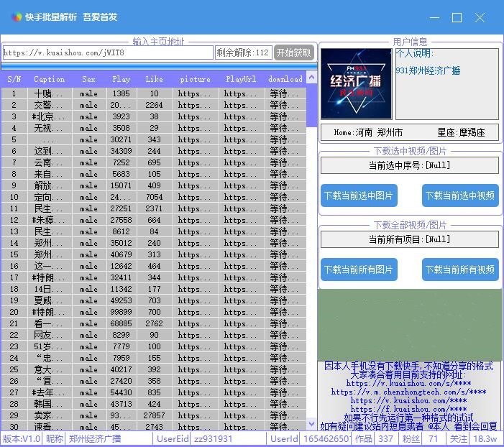Select row 23 caption 51岁...
Viewport: 504px width, 447px height.
[49, 346]
